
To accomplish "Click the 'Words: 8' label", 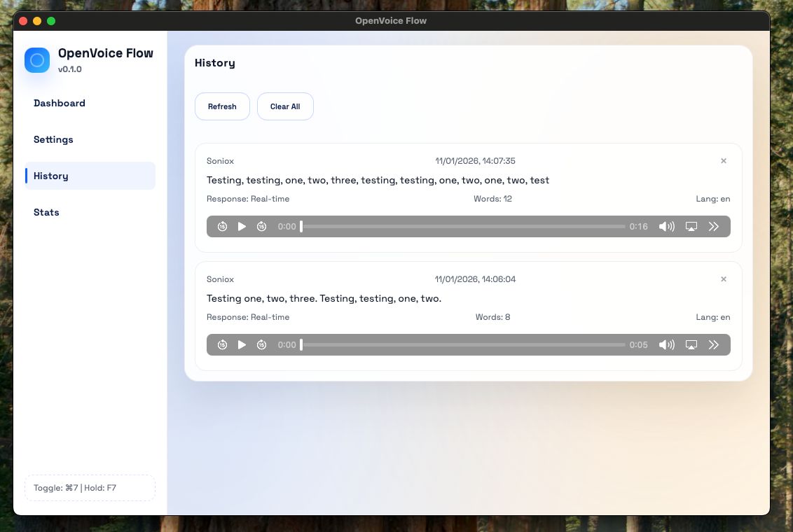I will 492,317.
